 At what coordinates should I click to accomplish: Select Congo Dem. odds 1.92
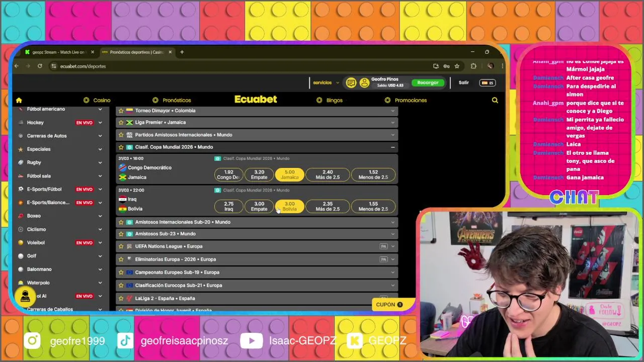tap(228, 174)
